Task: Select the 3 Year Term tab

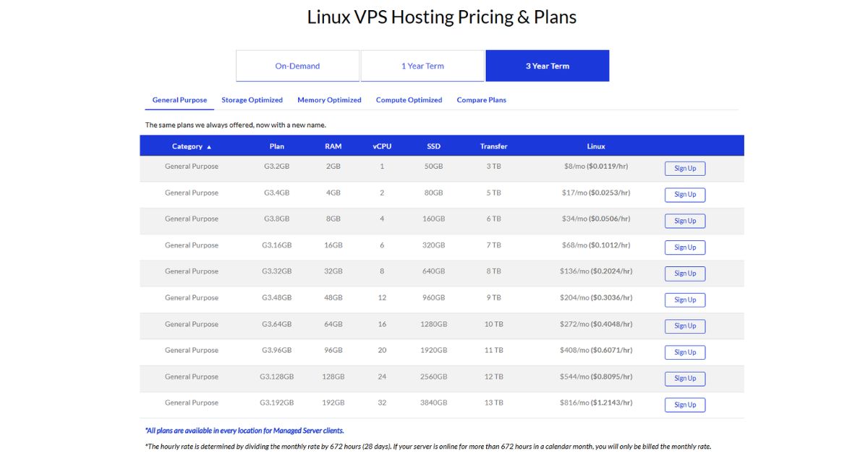Action: click(547, 65)
